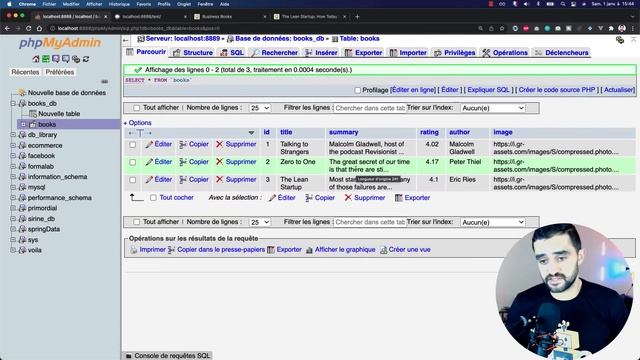Expand the + Options section
This screenshot has height=360, width=640.
pos(138,123)
